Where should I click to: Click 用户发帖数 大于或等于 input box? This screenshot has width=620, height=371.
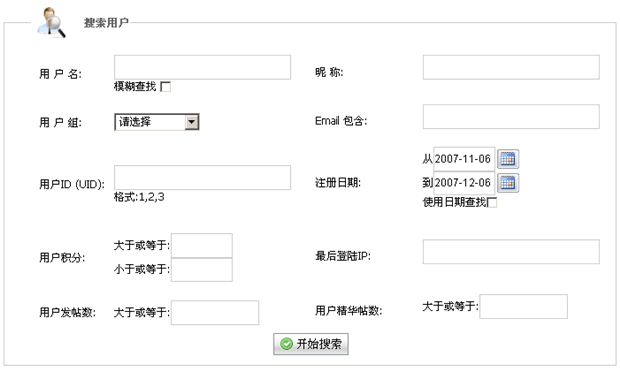click(215, 313)
